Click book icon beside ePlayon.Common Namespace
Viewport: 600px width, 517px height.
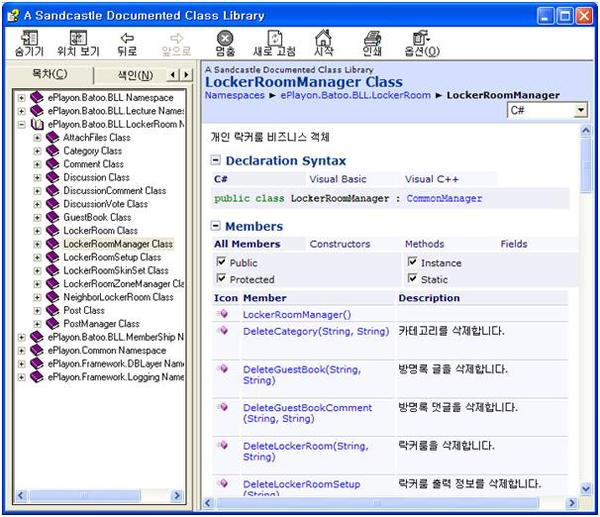37,350
